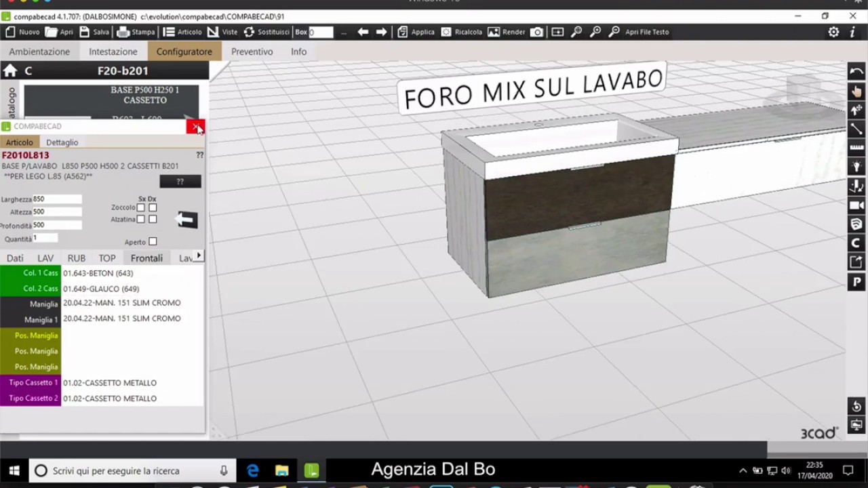The height and width of the screenshot is (488, 868).
Task: Select the TOP sub-tab
Action: pos(107,258)
